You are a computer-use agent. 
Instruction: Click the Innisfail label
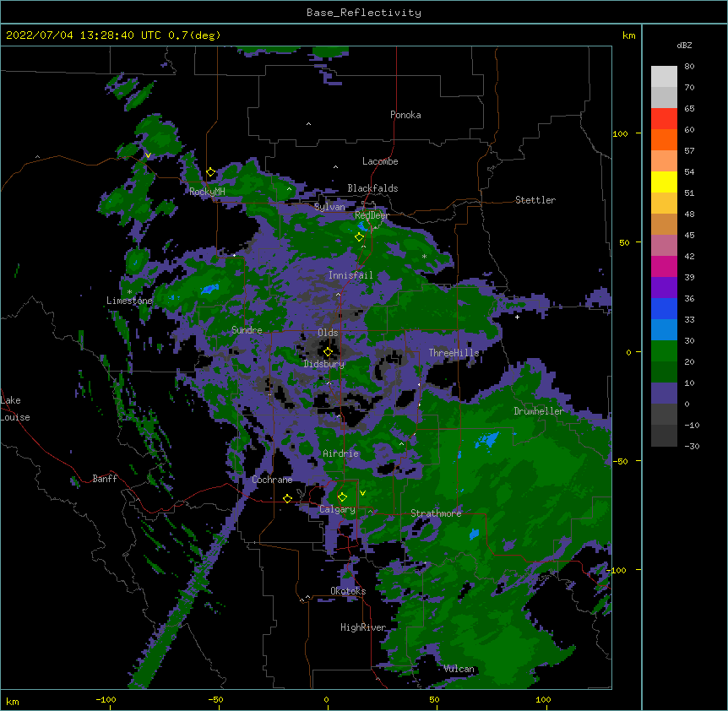(350, 275)
